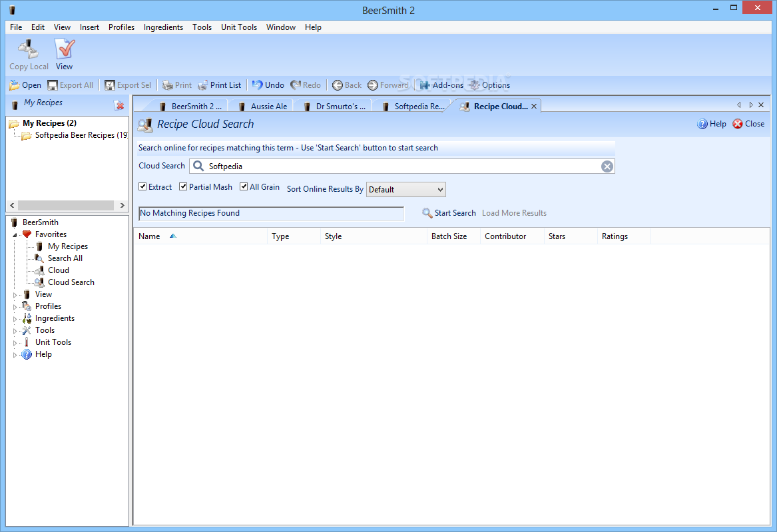Open Add-ons from the toolbar
Viewport: 777px width, 532px height.
tap(441, 85)
